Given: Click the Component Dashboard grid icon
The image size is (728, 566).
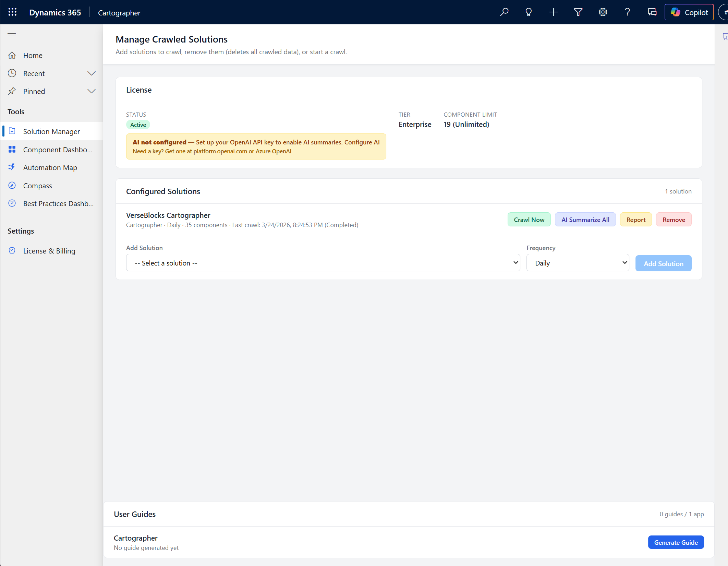Looking at the screenshot, I should [x=12, y=150].
